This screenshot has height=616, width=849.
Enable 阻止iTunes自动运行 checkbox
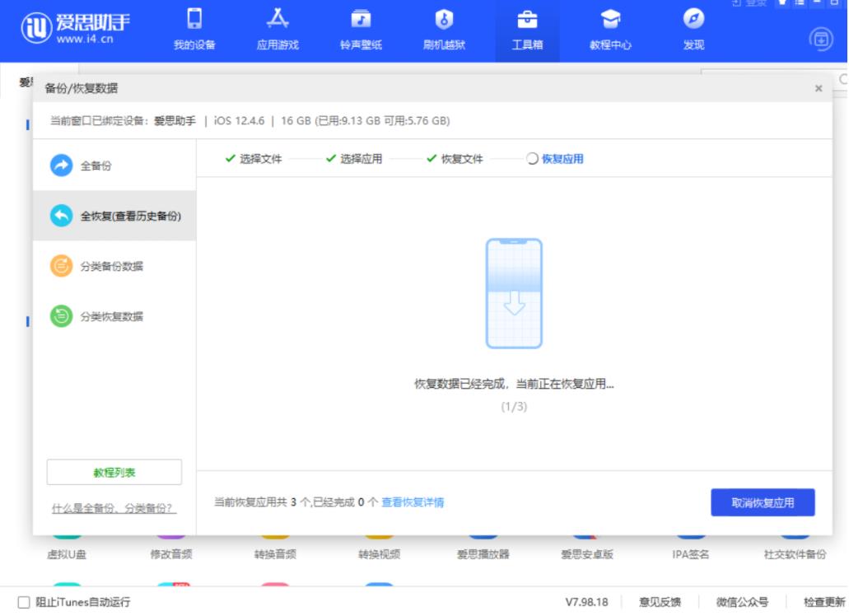pyautogui.click(x=24, y=602)
